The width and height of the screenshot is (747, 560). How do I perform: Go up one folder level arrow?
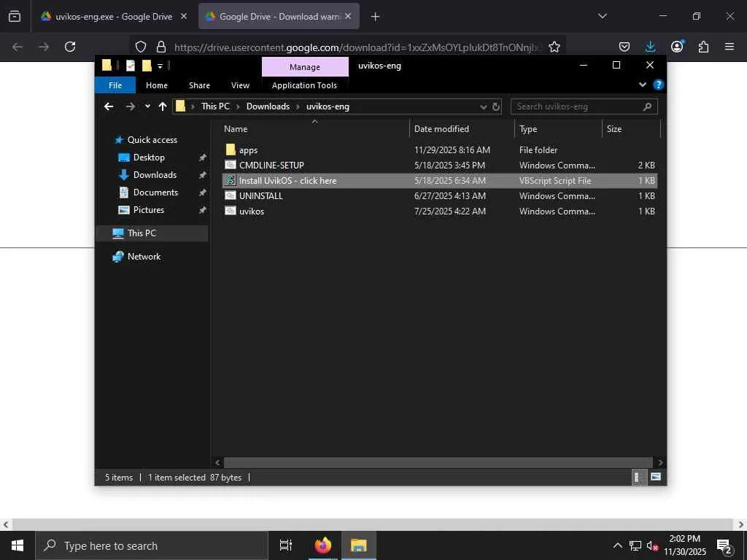click(163, 106)
